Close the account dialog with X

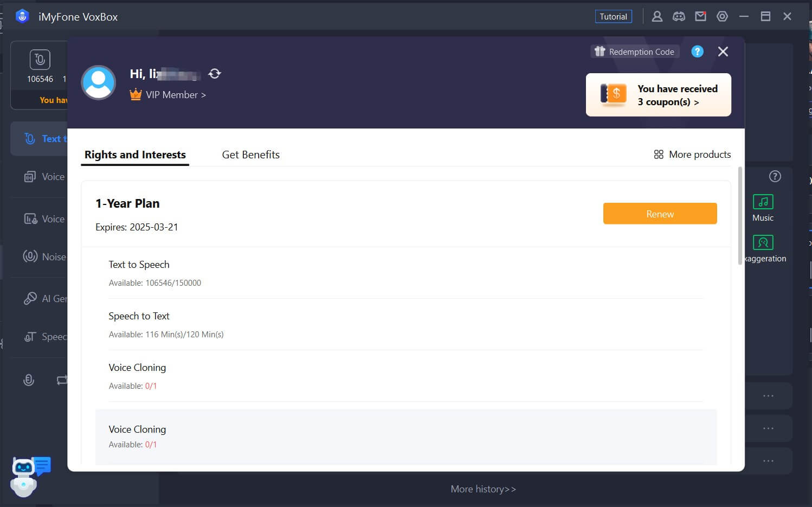(723, 52)
